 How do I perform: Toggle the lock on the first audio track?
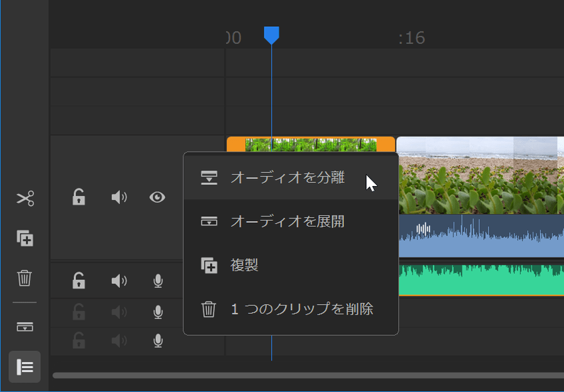(x=78, y=281)
